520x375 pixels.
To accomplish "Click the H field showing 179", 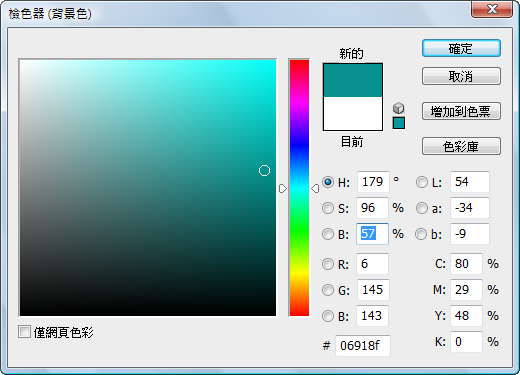I will pyautogui.click(x=373, y=182).
